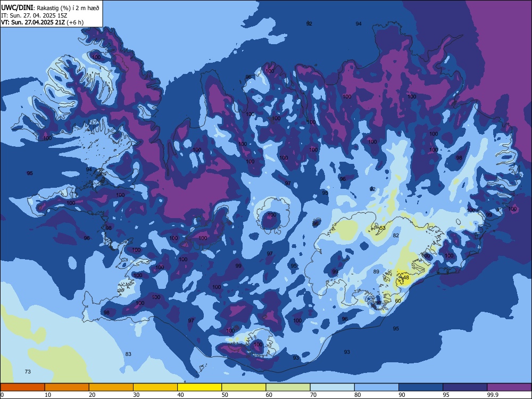532x399 pixels.
Task: Click the legend label '10'
Action: (48, 395)
